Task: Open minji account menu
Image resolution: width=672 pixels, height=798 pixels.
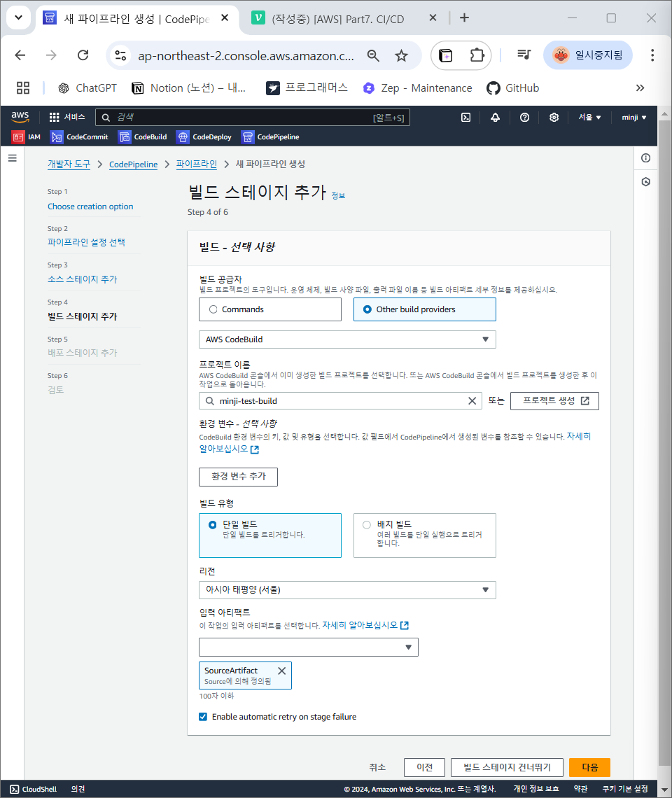Action: (633, 118)
